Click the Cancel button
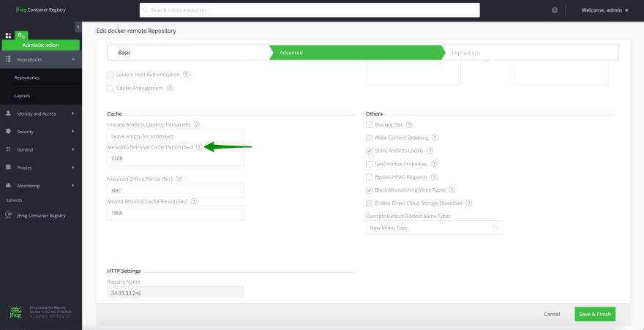 pyautogui.click(x=552, y=315)
